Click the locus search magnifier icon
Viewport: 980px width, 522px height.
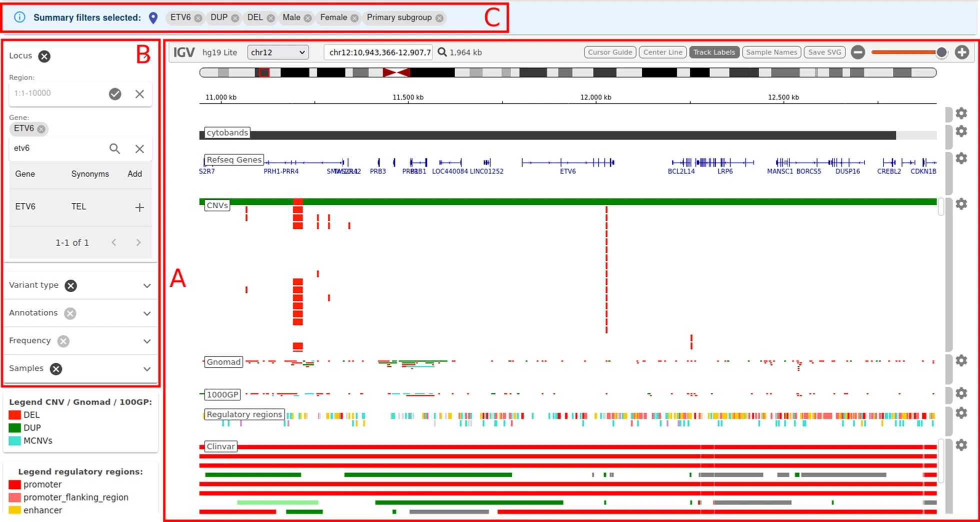[442, 52]
